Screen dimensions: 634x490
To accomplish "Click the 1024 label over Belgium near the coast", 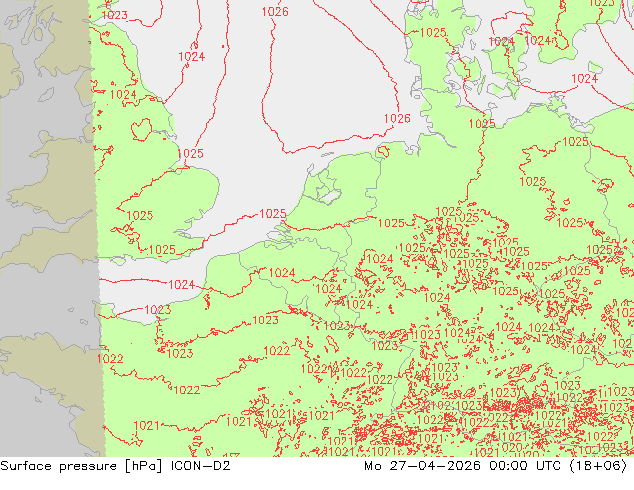I will (282, 273).
